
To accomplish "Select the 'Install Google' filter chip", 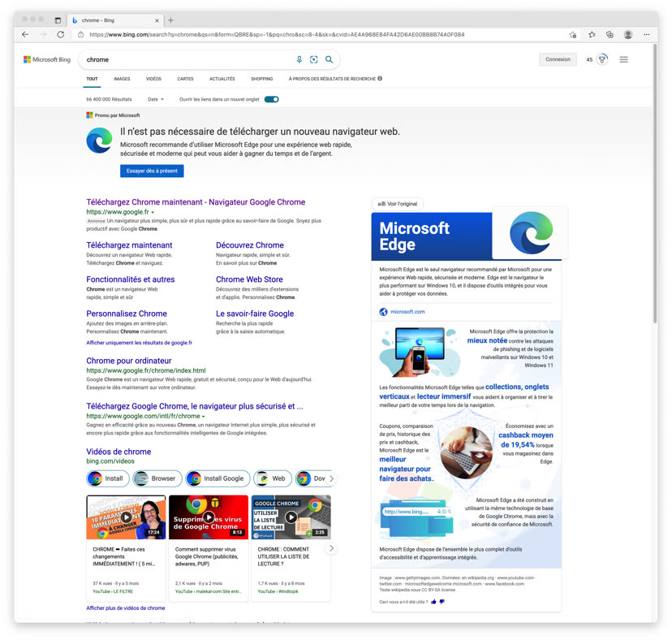I will tap(218, 478).
